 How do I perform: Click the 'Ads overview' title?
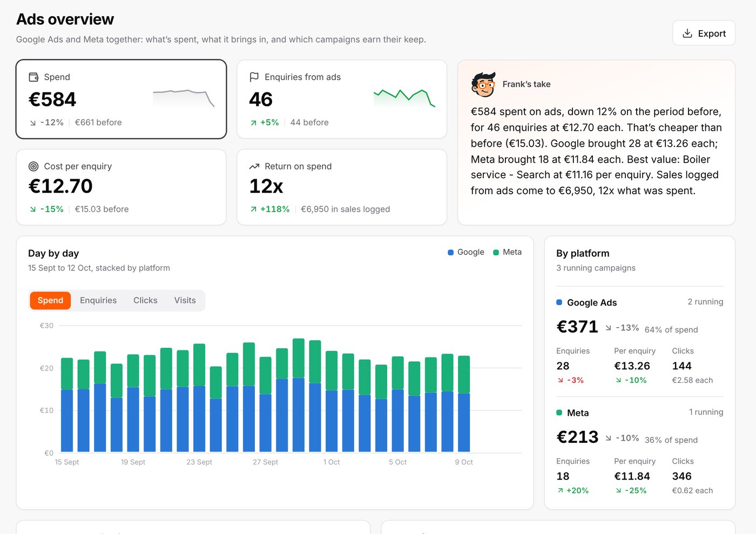coord(65,19)
